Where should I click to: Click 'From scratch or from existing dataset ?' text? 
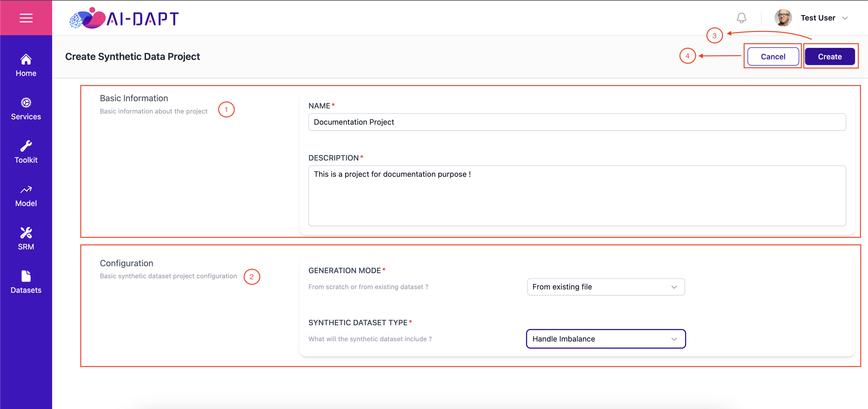368,287
